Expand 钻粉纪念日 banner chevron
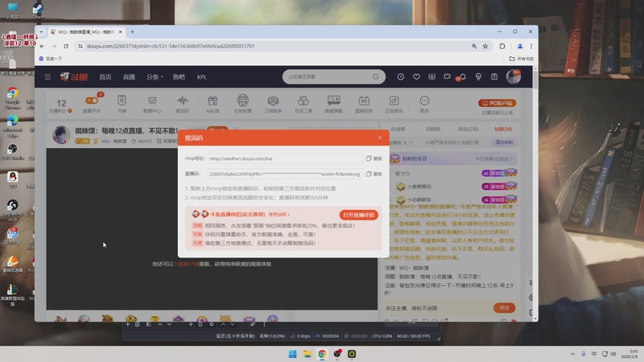 tap(512, 158)
